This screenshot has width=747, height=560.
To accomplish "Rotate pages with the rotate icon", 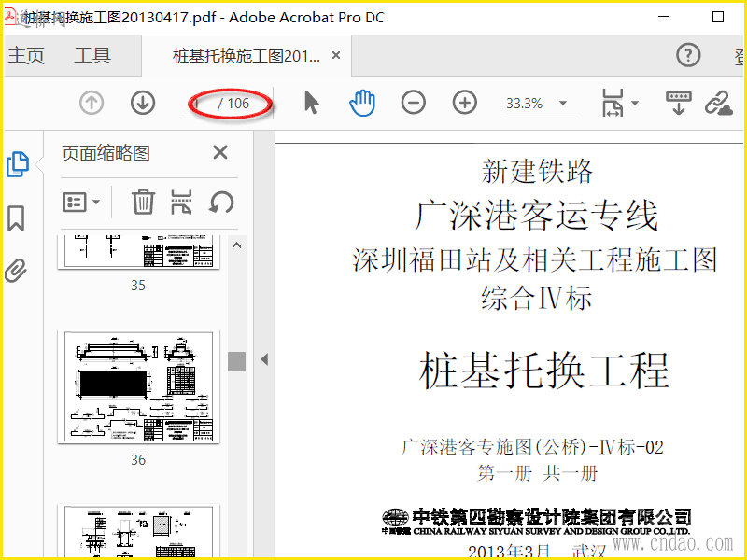I will (x=221, y=203).
